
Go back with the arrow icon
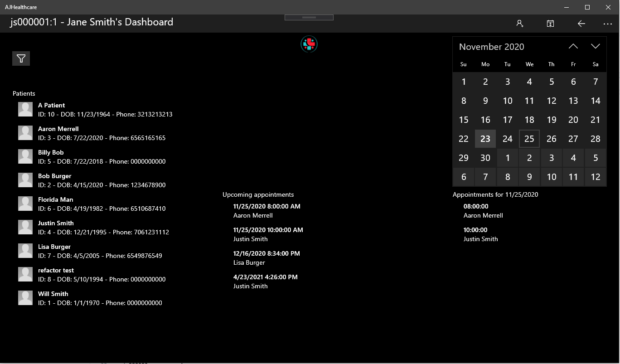(581, 24)
